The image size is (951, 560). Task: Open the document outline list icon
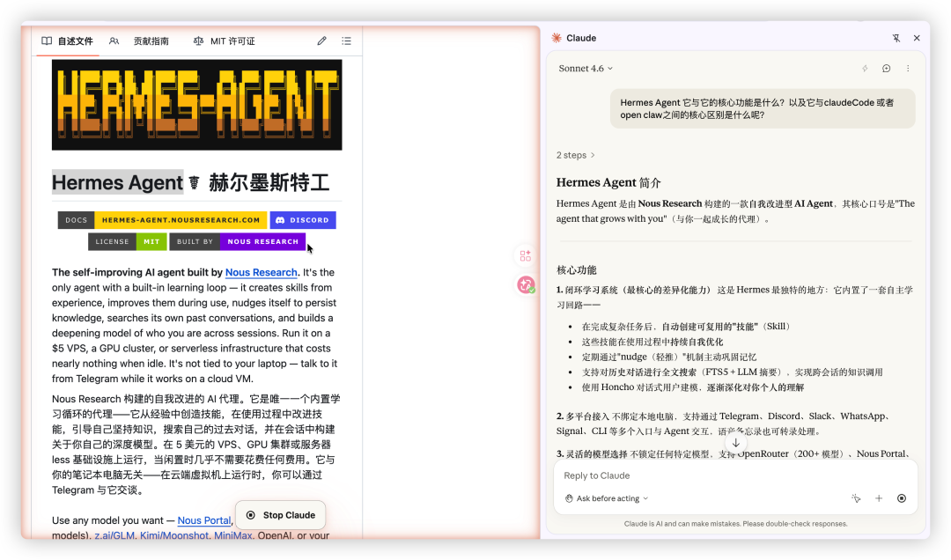click(346, 41)
